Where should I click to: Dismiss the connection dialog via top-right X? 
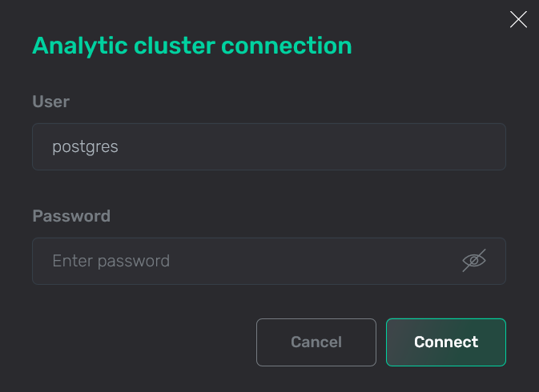[518, 20]
